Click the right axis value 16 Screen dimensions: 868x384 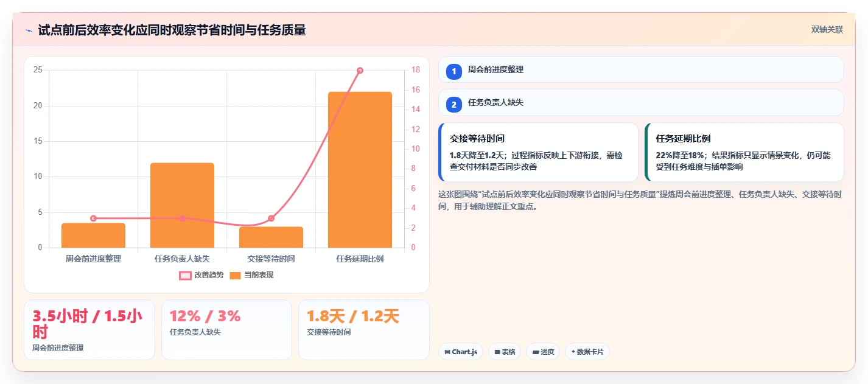coord(416,90)
